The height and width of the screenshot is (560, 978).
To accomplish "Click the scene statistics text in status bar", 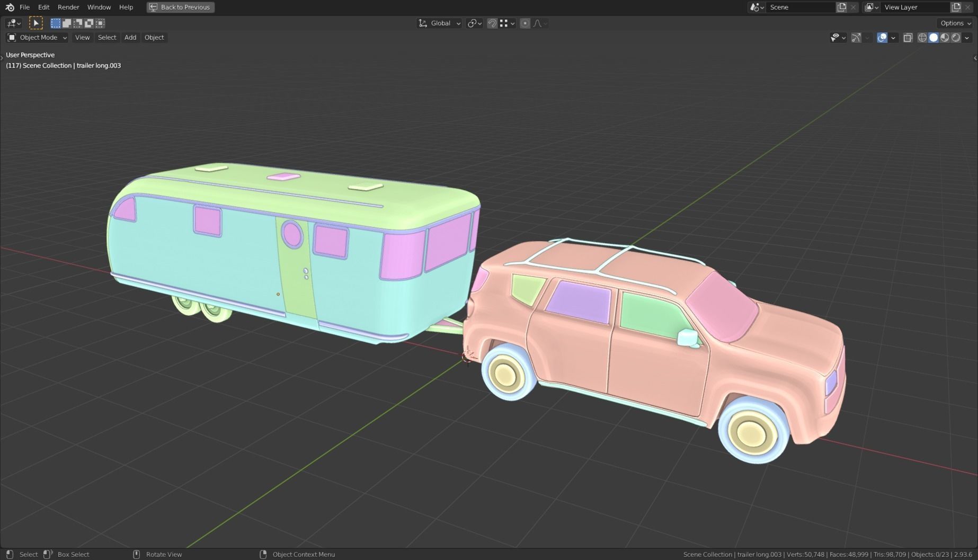I will pos(828,554).
